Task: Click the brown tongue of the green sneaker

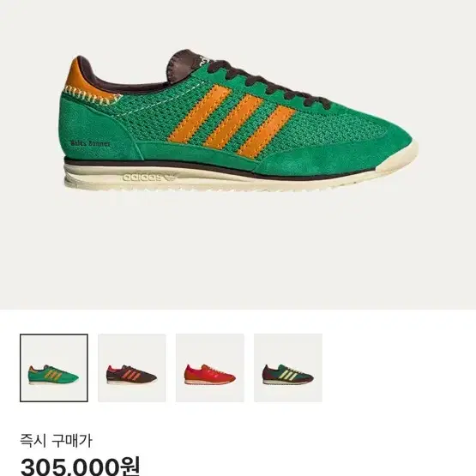Action: (x=182, y=68)
